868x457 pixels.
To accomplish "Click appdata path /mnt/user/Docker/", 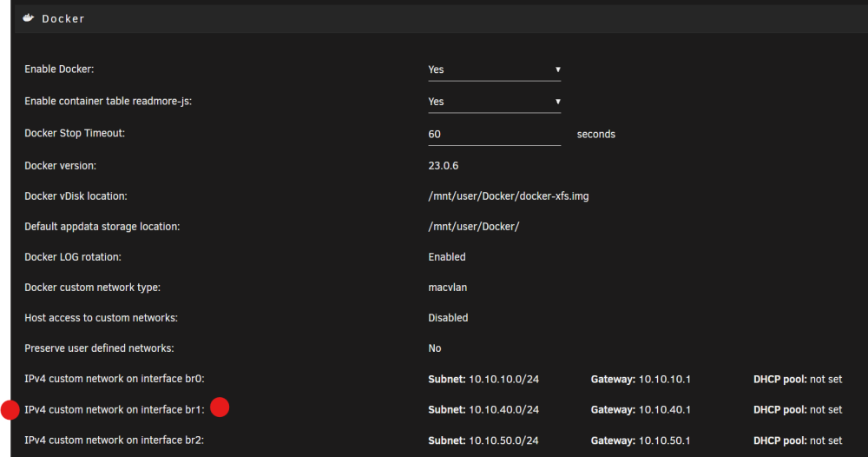I will point(474,227).
